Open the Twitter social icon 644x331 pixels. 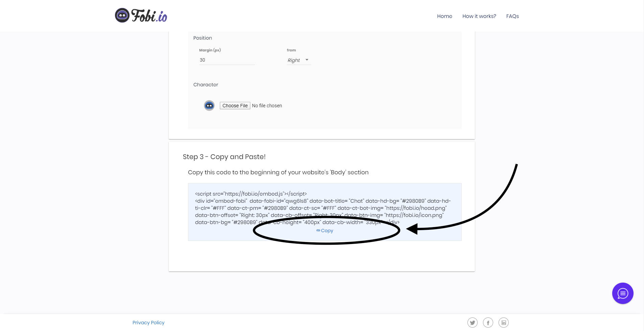point(473,323)
